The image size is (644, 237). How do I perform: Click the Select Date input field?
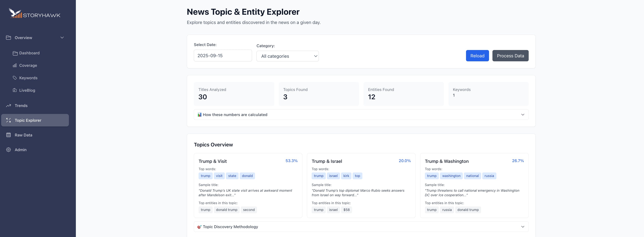click(x=223, y=55)
